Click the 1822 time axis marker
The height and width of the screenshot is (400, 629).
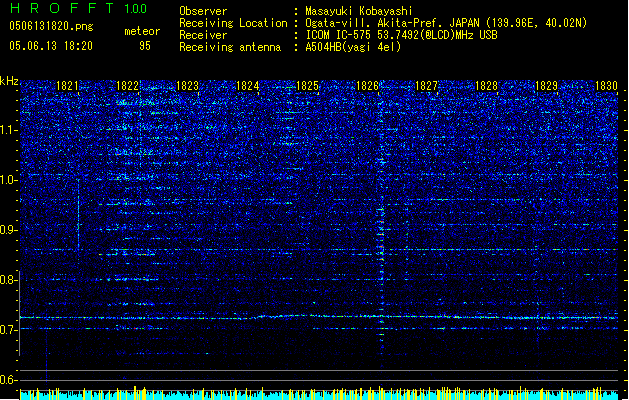[x=127, y=86]
